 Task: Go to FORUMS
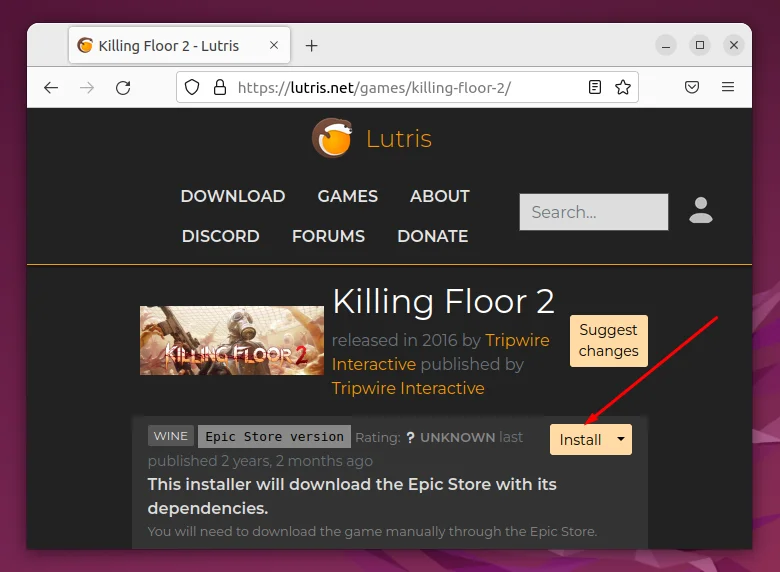[x=328, y=236]
